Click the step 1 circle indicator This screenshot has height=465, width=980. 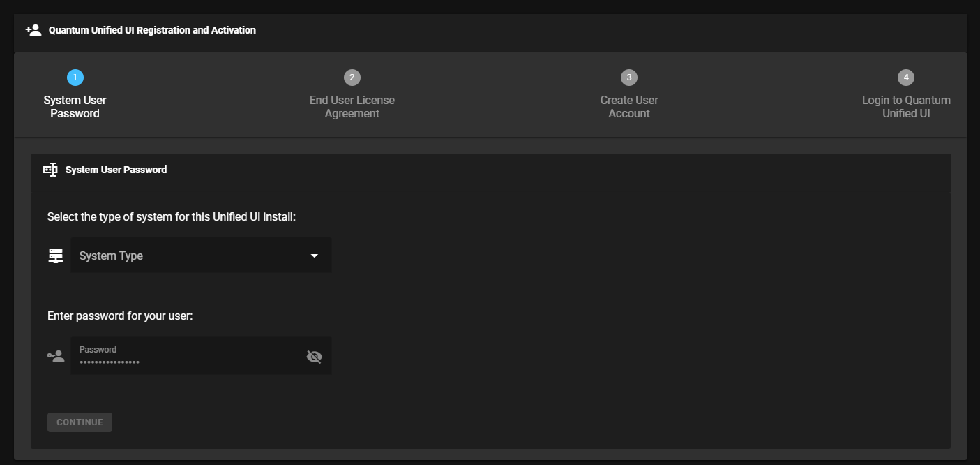tap(75, 77)
